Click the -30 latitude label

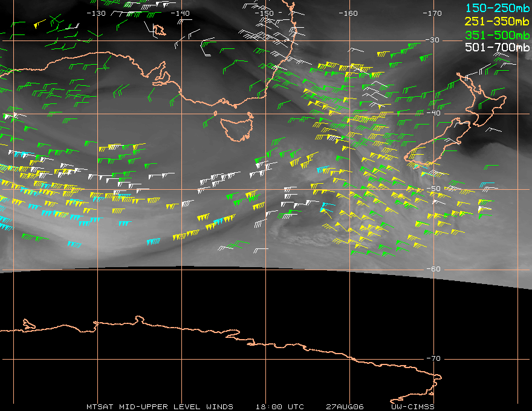tap(433, 40)
